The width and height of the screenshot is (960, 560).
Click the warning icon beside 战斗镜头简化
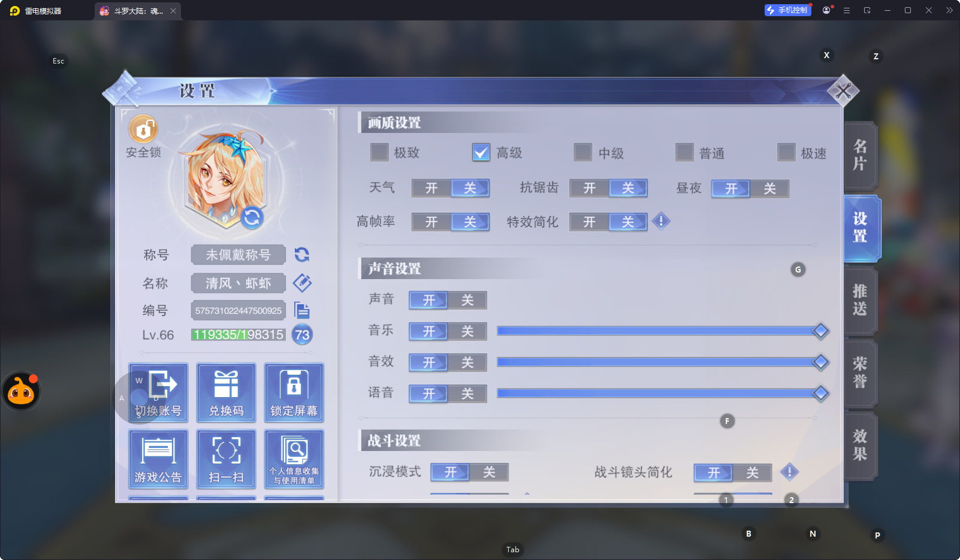pyautogui.click(x=789, y=473)
